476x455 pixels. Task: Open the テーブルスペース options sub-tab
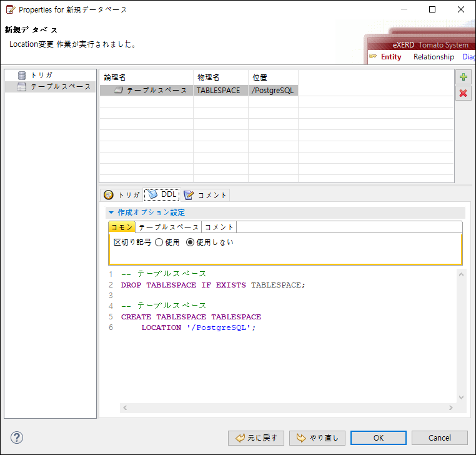point(168,227)
